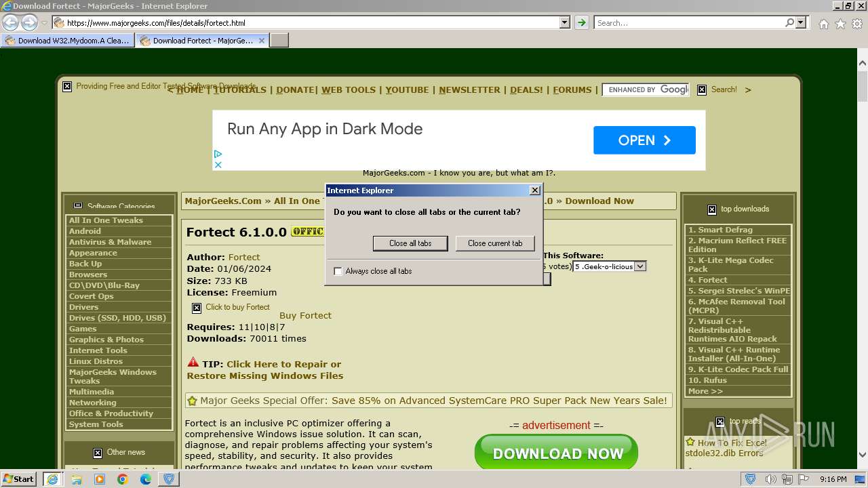This screenshot has width=868, height=488.
Task: Click the browser Forward arrow button
Action: (x=29, y=23)
